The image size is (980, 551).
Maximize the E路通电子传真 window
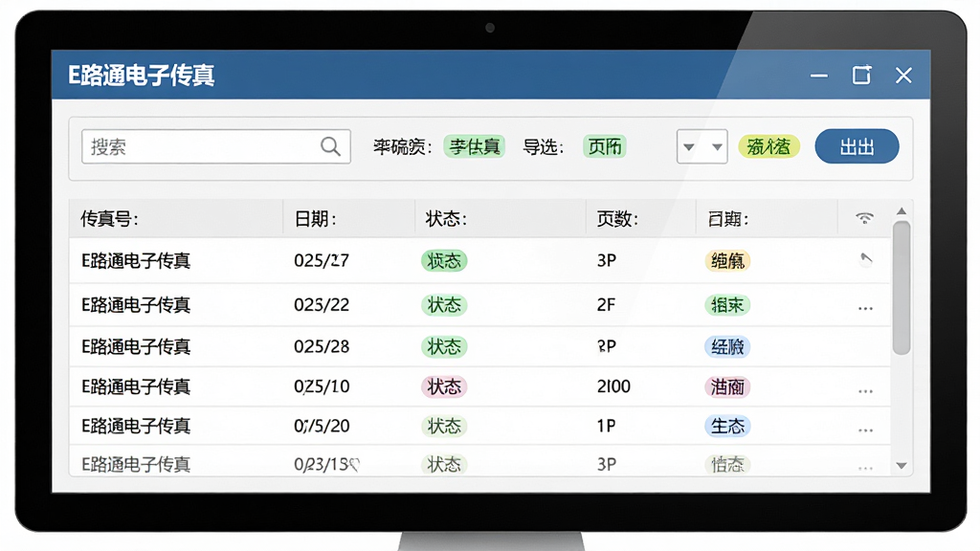point(862,75)
